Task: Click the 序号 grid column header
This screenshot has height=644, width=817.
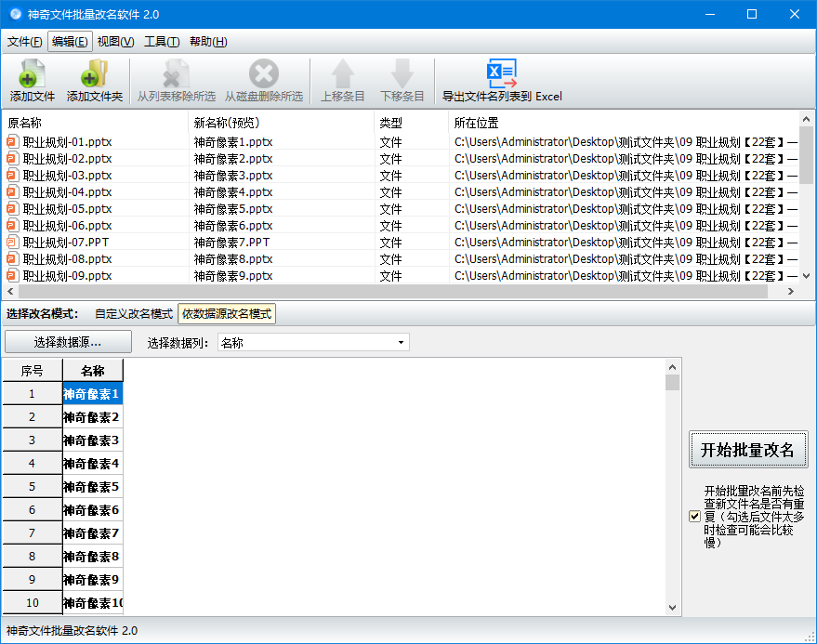Action: (33, 371)
